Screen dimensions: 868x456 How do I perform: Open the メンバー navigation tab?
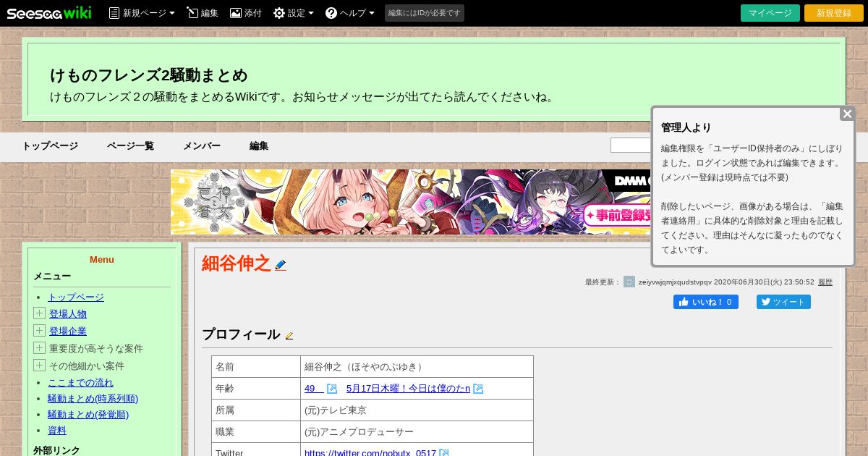point(202,145)
